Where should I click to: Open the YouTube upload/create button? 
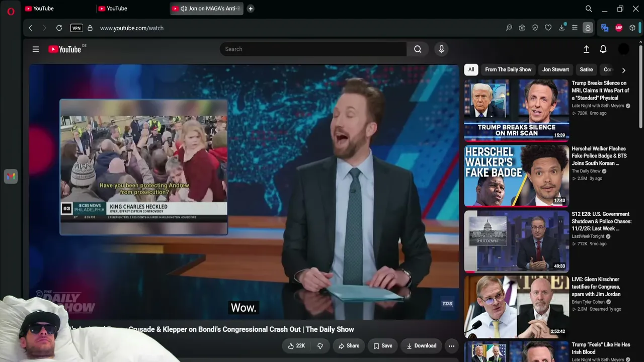(586, 49)
